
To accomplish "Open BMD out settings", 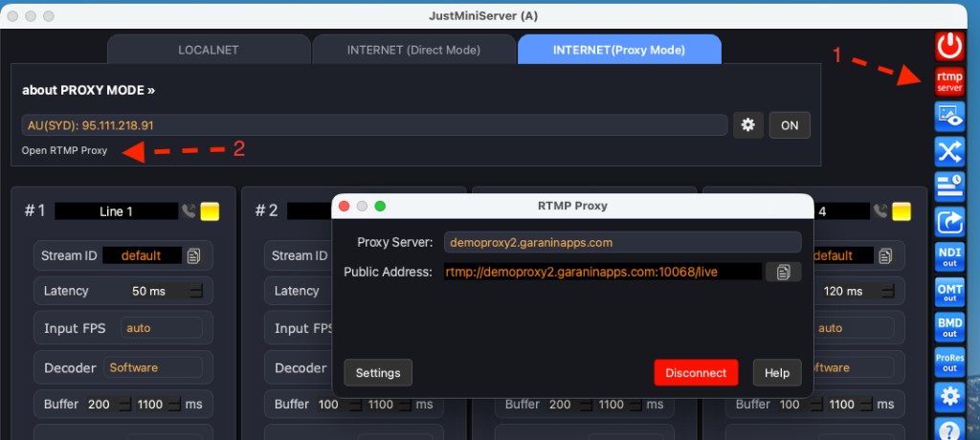I will tap(949, 327).
